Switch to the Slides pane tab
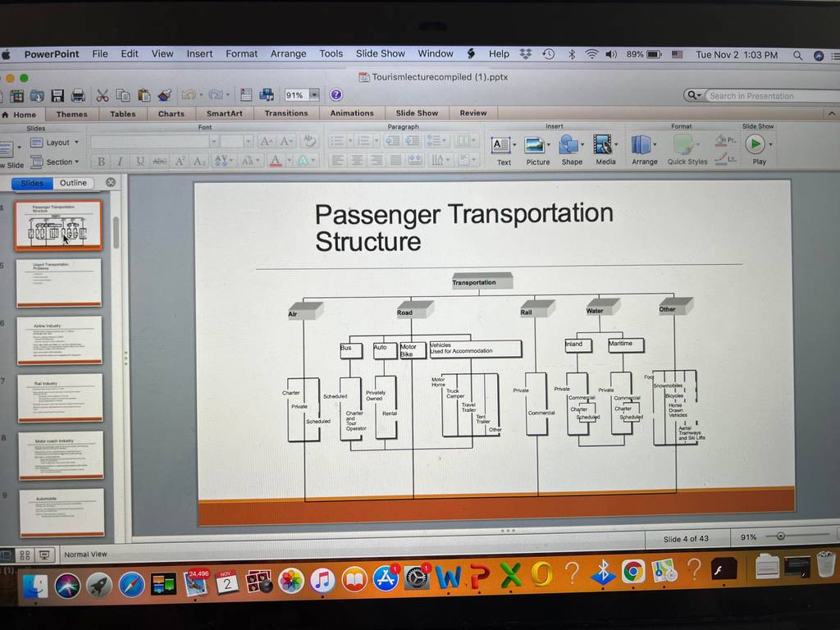 (32, 183)
